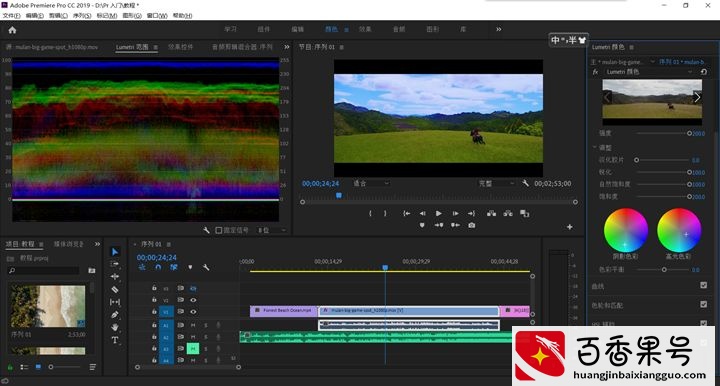Click the Highlight Tint color wheel
Image resolution: width=720 pixels, height=386 pixels.
(x=679, y=230)
